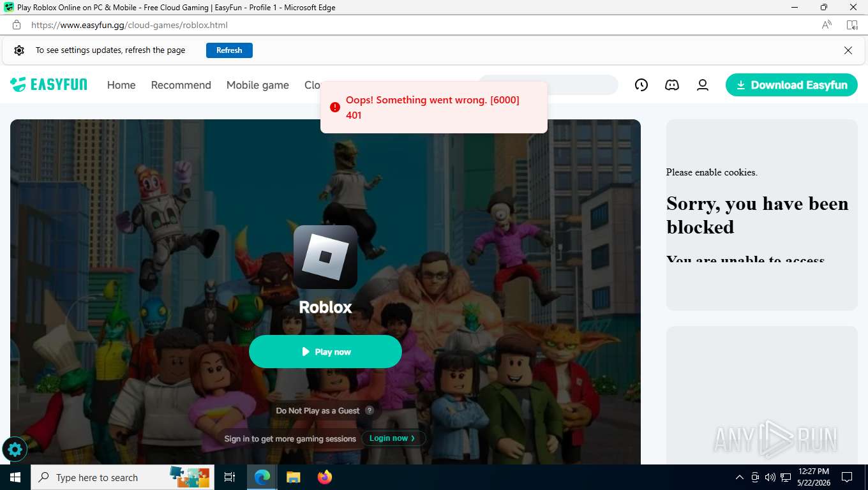Viewport: 868px width, 490px height.
Task: Click the taskbar search box
Action: 122,477
